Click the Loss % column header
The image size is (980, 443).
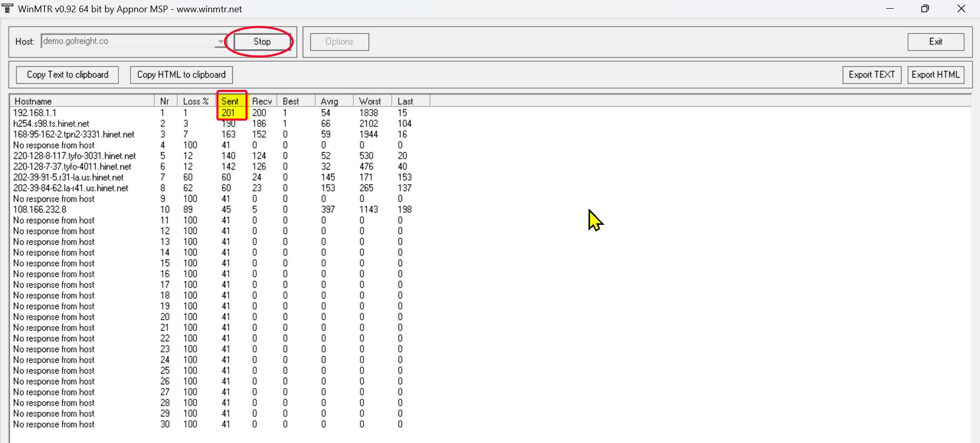197,101
